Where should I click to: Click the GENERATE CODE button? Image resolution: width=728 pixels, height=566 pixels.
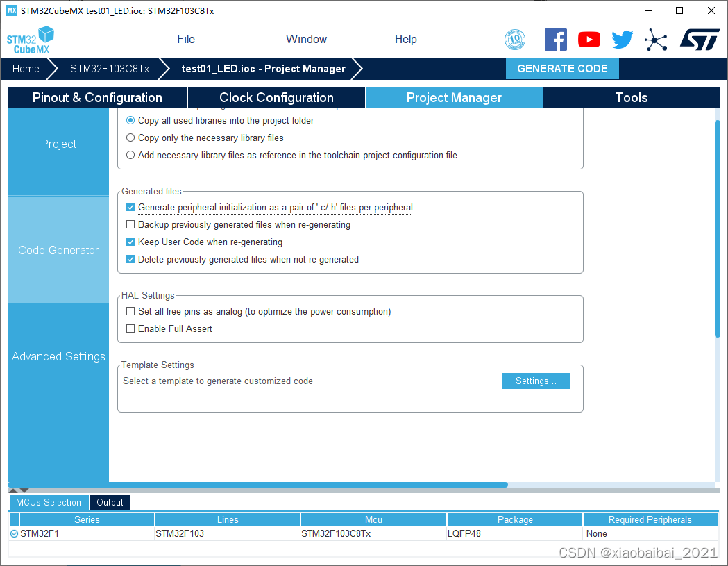point(562,69)
